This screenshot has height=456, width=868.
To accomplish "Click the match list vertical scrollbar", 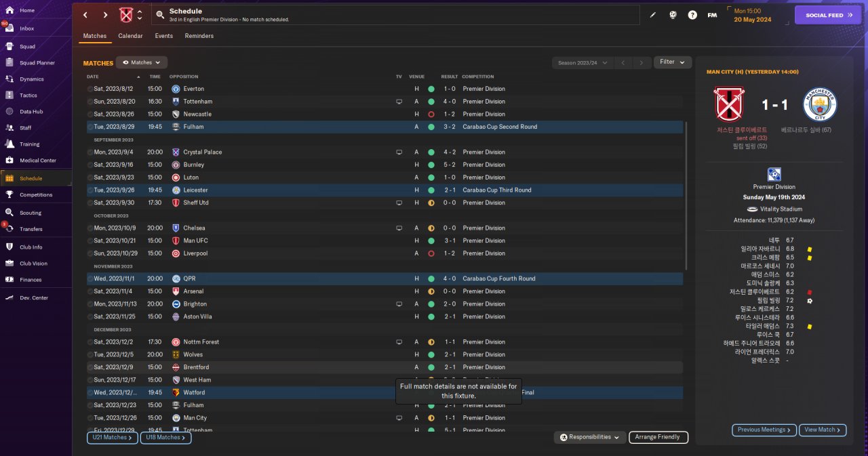I will click(x=687, y=196).
